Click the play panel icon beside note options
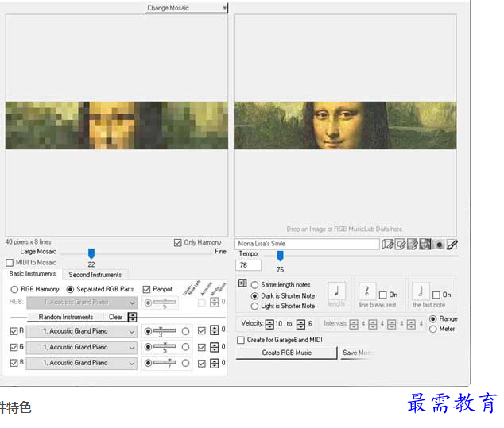The width and height of the screenshot is (504, 428). coord(242,283)
